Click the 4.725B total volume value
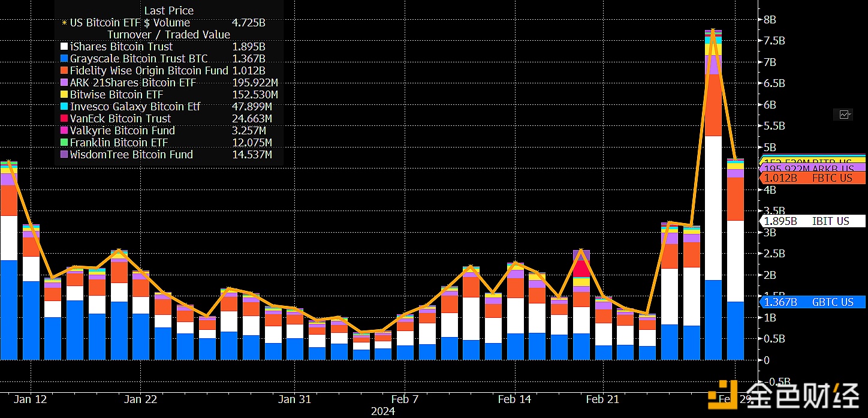Screen dimensions: 868x418 pyautogui.click(x=249, y=23)
